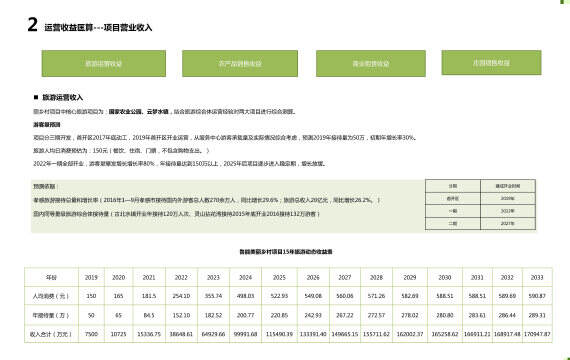570x360 pixels.
Task: Select the 170947.87 total cell for 2033
Action: point(537,334)
